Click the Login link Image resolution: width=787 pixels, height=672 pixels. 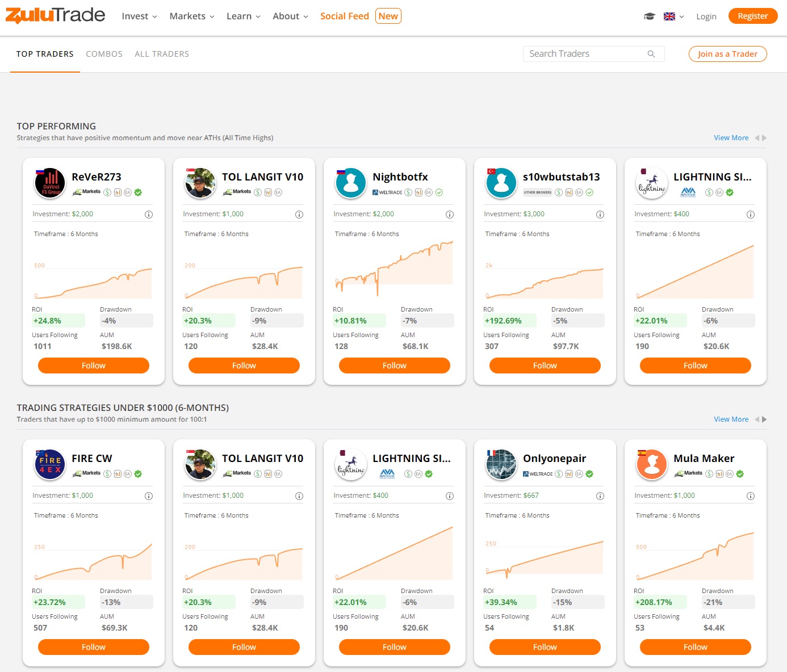[x=706, y=16]
